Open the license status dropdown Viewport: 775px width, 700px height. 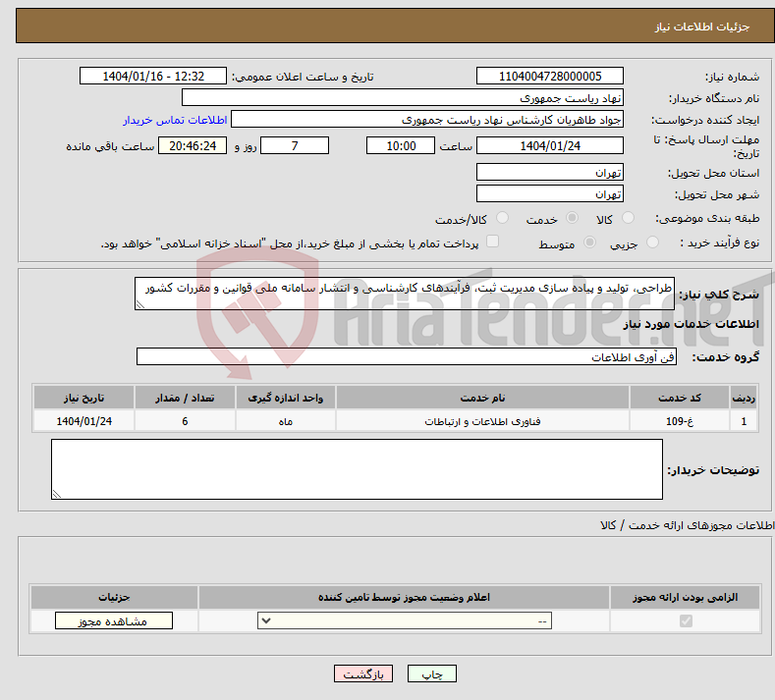405,620
